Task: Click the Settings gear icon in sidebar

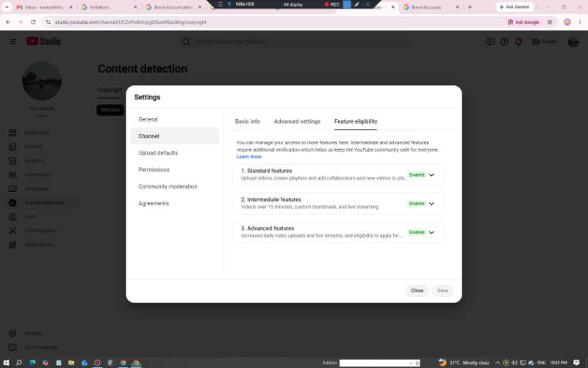Action: coord(12,333)
